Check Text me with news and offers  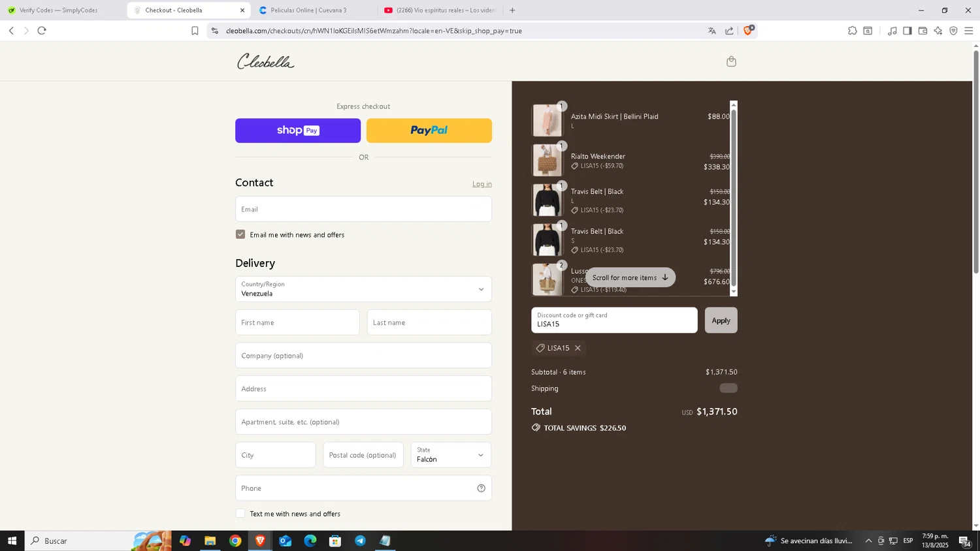click(240, 514)
